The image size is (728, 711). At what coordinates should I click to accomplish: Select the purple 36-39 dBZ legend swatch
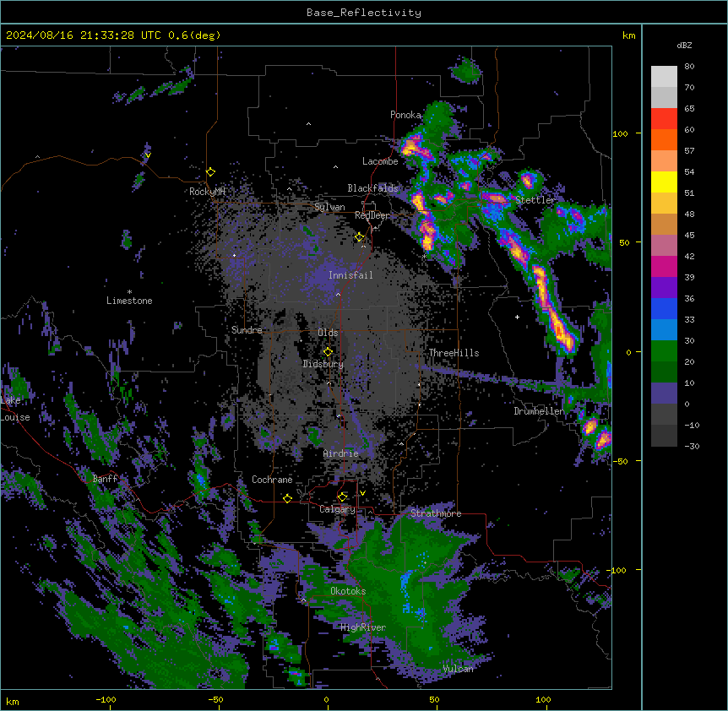pos(664,288)
